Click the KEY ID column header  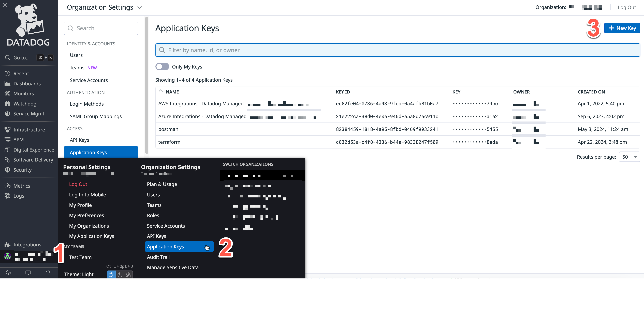point(343,92)
